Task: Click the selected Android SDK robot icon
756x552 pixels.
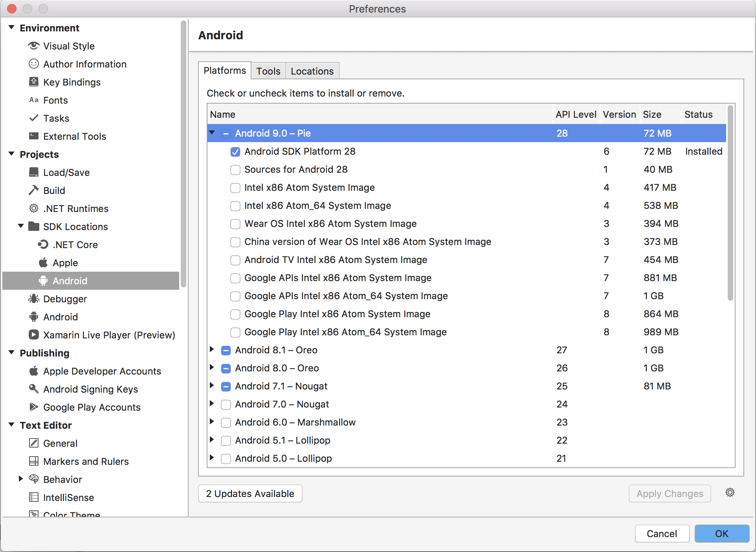Action: pyautogui.click(x=43, y=280)
